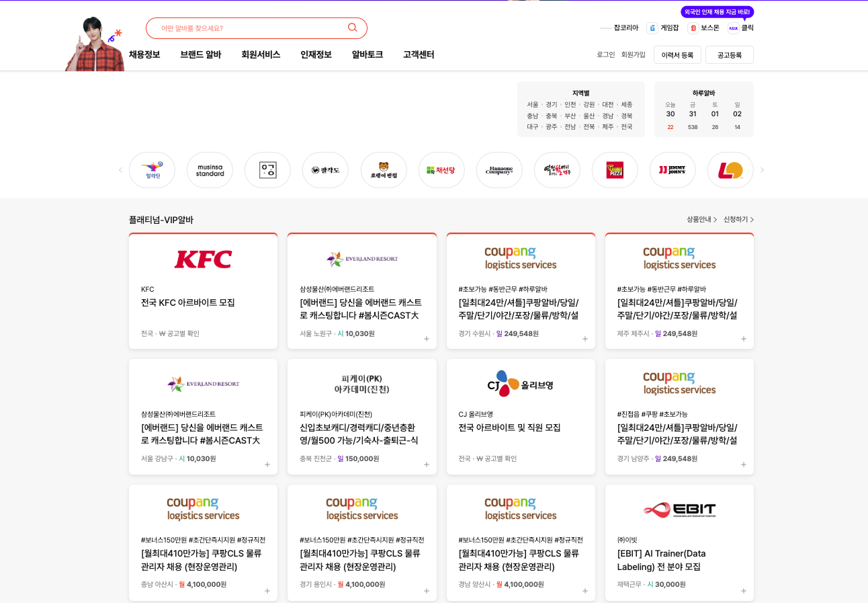868x603 pixels.
Task: Open the 신입초보캐디/경력캐디 posting title
Action: [359, 434]
